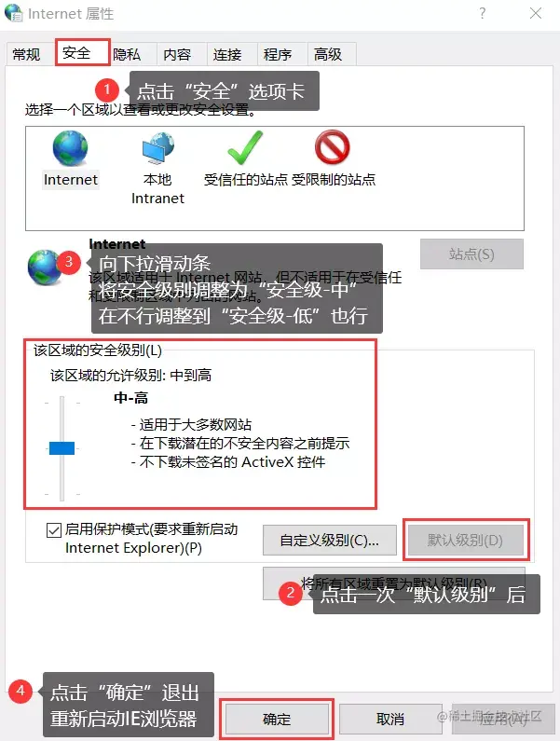Toggle 启用保护模式 checkbox
The width and height of the screenshot is (560, 741).
54,530
